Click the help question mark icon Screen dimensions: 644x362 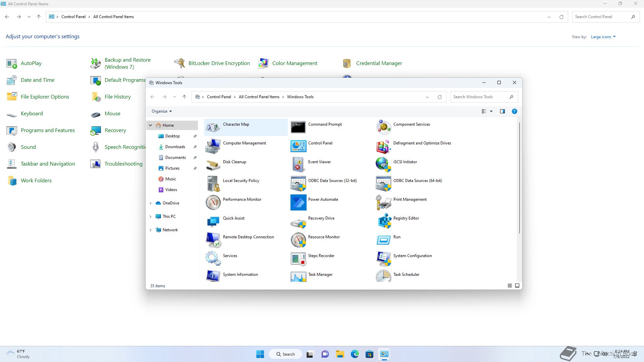click(x=514, y=111)
